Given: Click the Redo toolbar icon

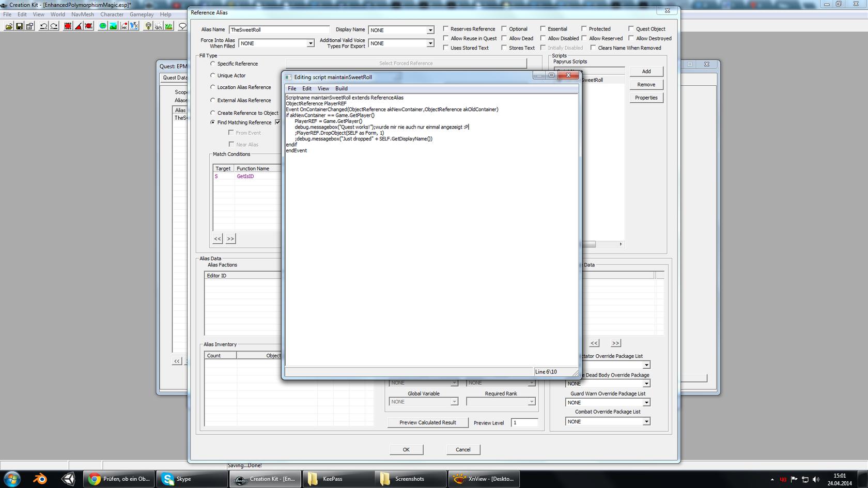Looking at the screenshot, I should click(54, 26).
